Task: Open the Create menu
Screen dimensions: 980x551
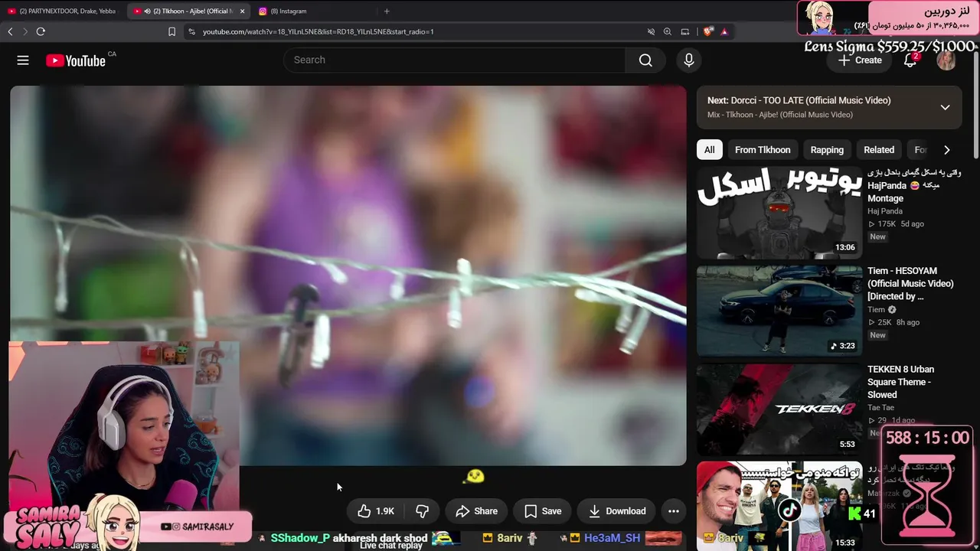Action: [x=860, y=60]
